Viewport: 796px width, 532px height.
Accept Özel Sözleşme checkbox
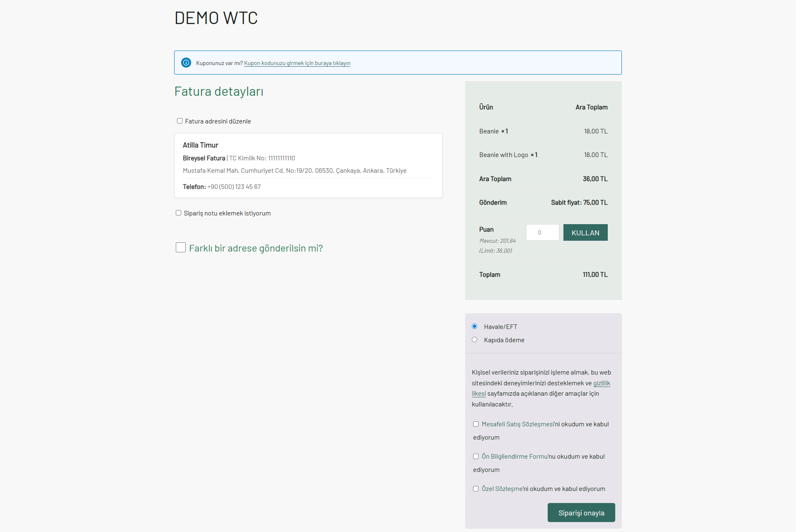click(x=476, y=489)
